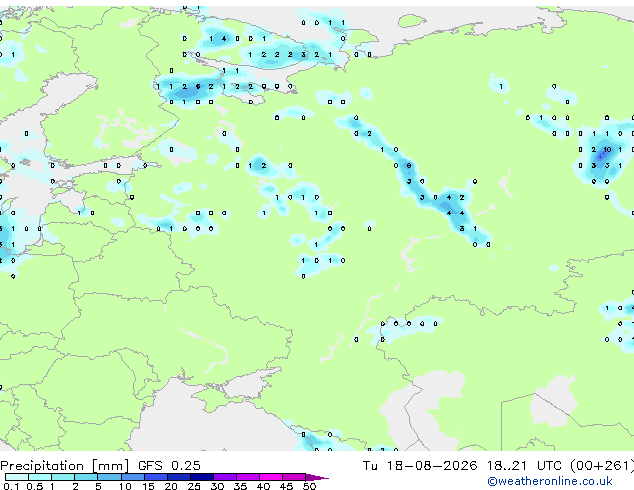Pick the 0.1–0.5 mm legend swatch
The height and width of the screenshot is (490, 634).
17,477
